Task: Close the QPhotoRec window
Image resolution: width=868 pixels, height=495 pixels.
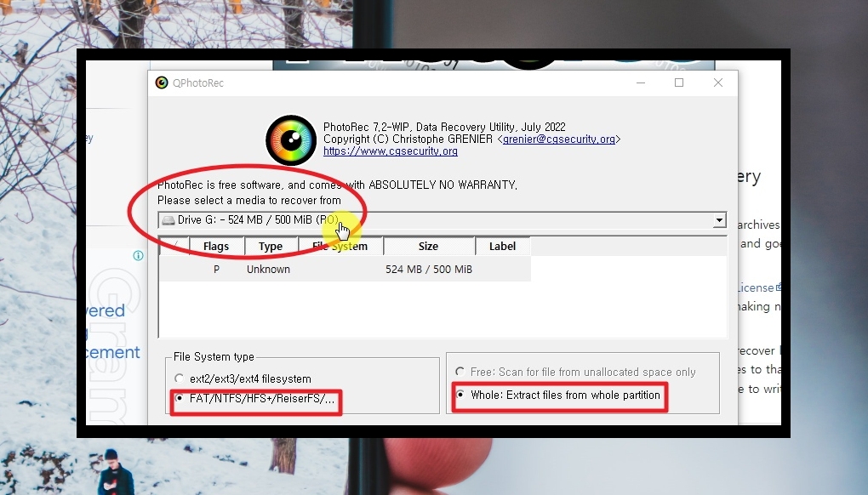Action: 718,83
